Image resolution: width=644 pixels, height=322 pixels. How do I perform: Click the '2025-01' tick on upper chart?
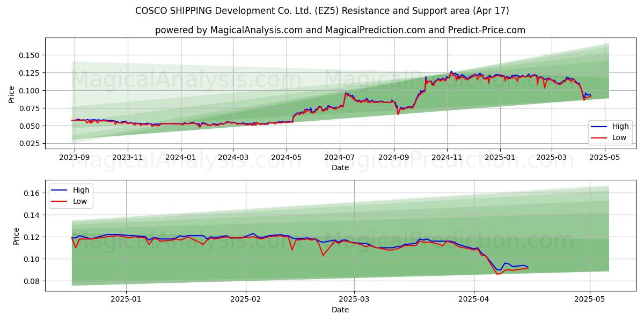click(x=500, y=157)
